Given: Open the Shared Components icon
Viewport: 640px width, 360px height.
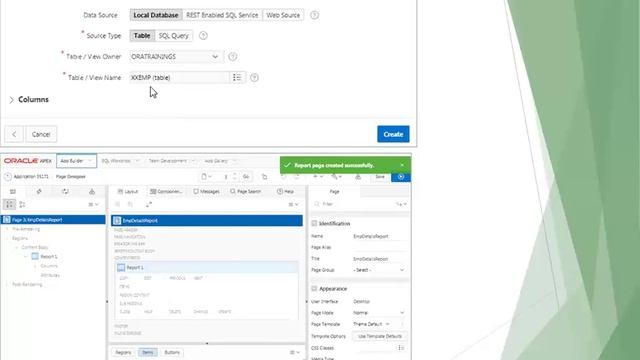Looking at the screenshot, I should point(358,177).
